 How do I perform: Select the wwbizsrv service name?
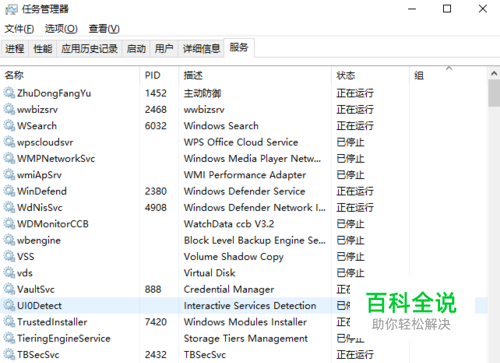[x=37, y=109]
